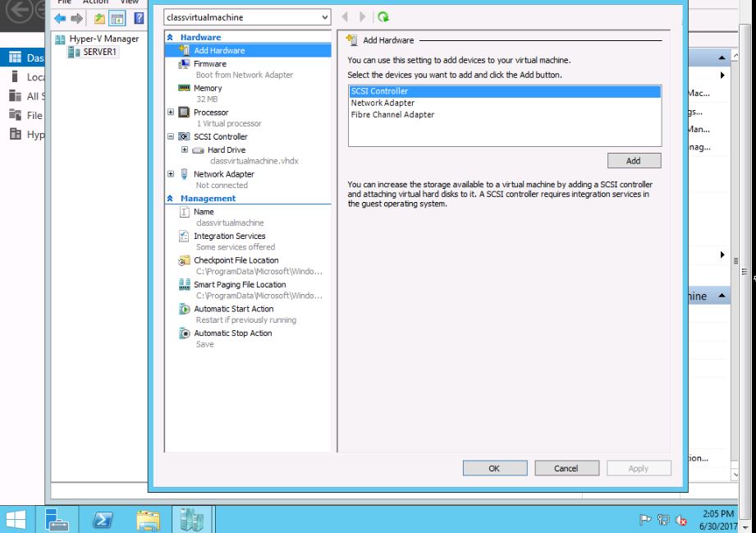Viewport: 756px width, 533px height.
Task: Click the muted volume tray icon
Action: tap(681, 520)
